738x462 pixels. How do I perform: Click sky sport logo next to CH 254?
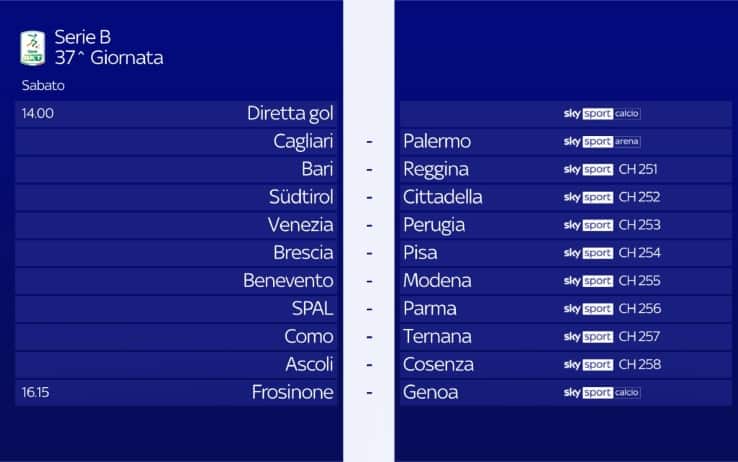pyautogui.click(x=588, y=253)
